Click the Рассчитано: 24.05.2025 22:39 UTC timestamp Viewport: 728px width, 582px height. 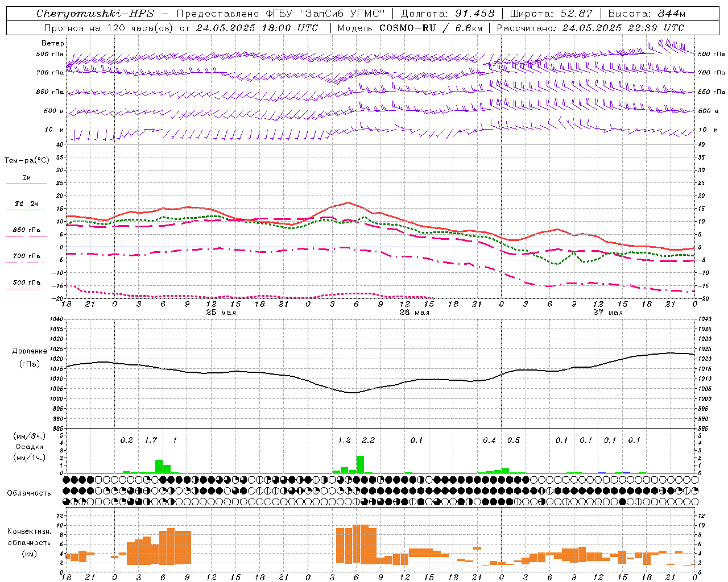click(590, 28)
